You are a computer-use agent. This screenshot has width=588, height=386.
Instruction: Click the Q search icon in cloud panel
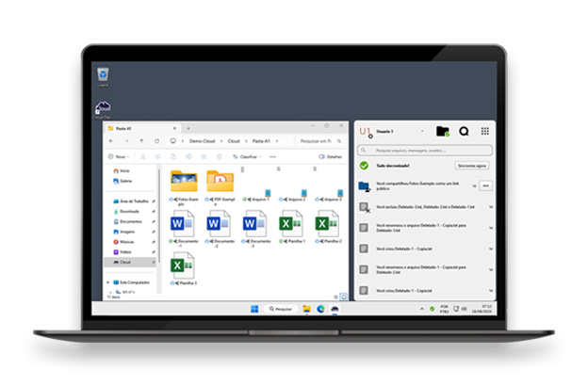pyautogui.click(x=464, y=132)
